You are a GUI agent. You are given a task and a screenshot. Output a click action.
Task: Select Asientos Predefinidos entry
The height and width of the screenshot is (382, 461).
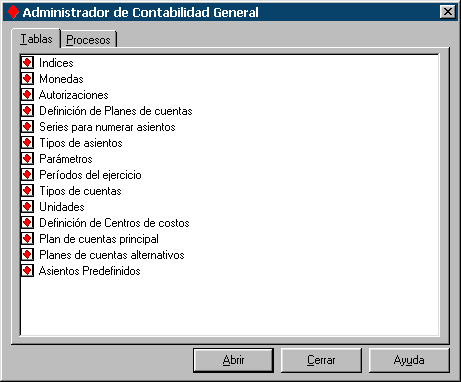[90, 271]
